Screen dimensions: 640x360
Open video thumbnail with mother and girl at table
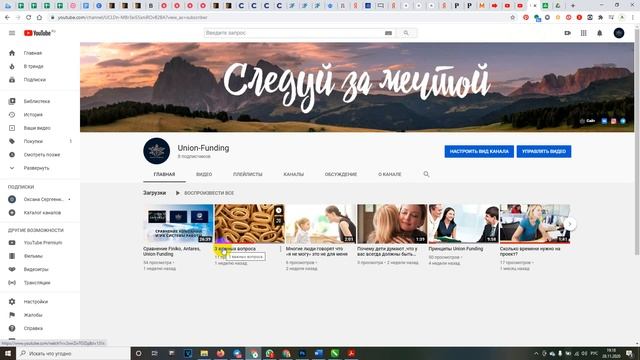pyautogui.click(x=320, y=224)
